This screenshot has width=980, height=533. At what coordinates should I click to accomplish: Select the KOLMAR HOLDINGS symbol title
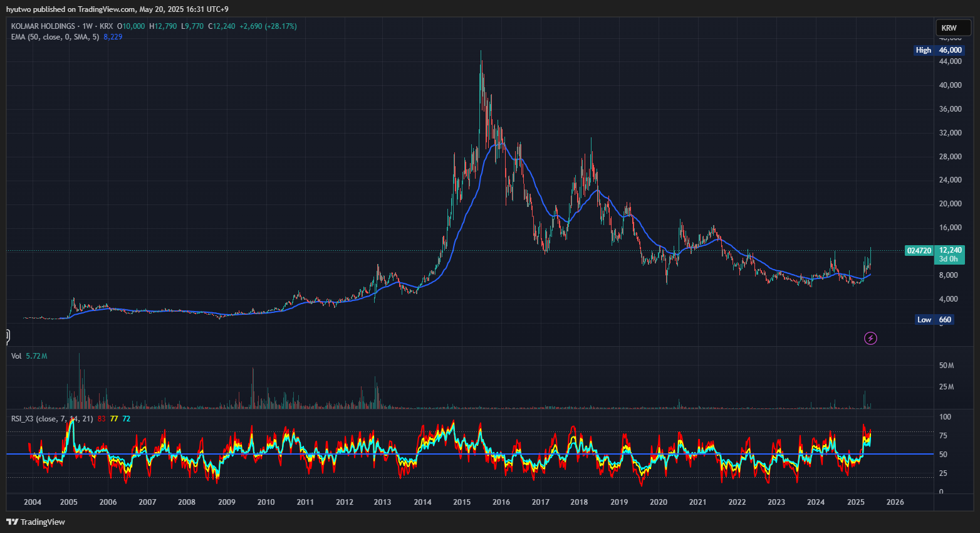tap(43, 26)
